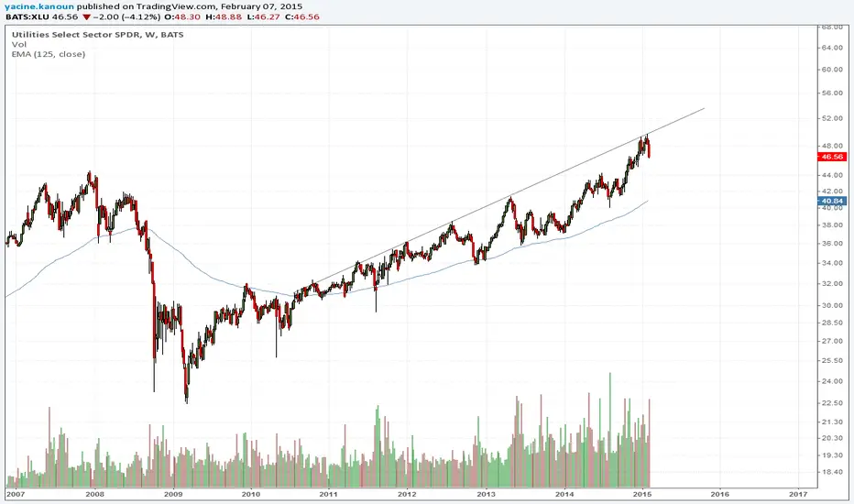This screenshot has height=504, width=854.
Task: Select the open price O:48.30
Action: click(182, 16)
